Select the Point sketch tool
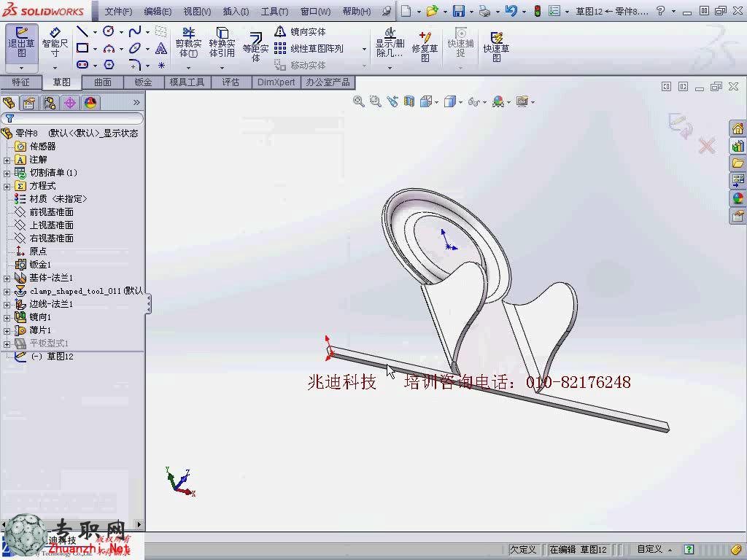747x560 pixels. tap(161, 65)
